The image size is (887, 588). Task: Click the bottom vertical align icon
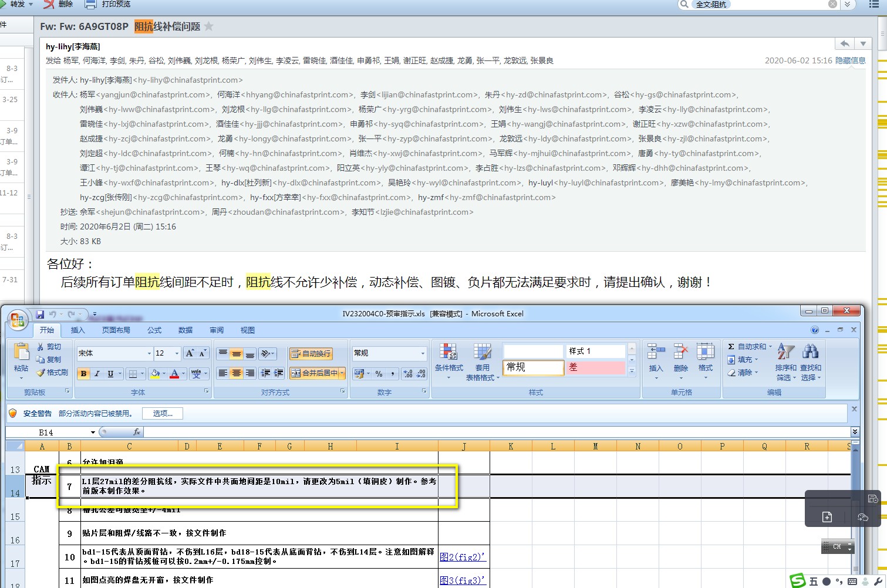(x=249, y=353)
